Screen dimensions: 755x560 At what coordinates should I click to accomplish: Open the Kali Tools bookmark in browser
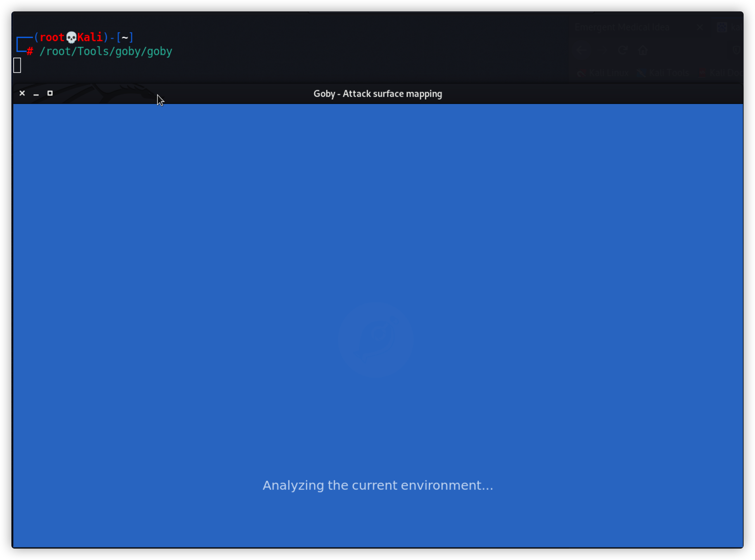pyautogui.click(x=663, y=73)
